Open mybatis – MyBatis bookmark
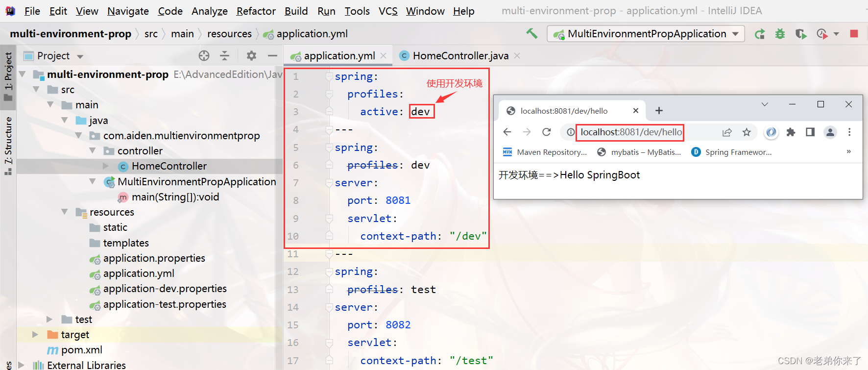 coord(639,152)
